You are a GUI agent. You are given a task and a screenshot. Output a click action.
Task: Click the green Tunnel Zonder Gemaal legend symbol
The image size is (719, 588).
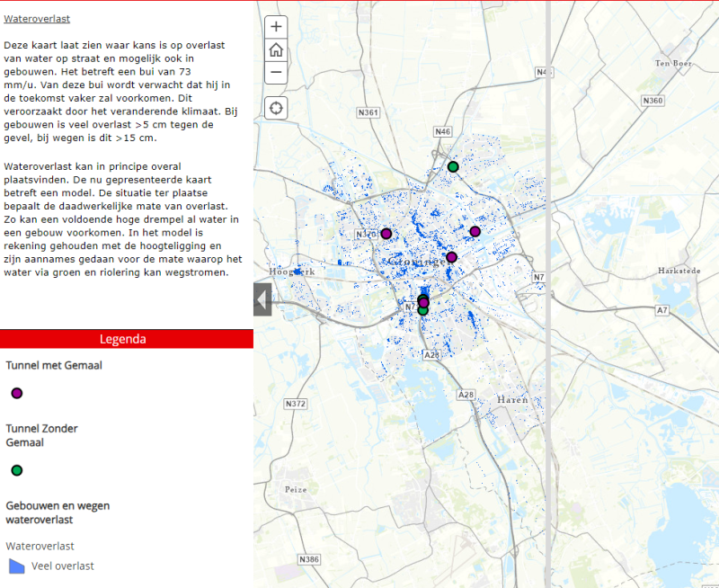click(16, 470)
